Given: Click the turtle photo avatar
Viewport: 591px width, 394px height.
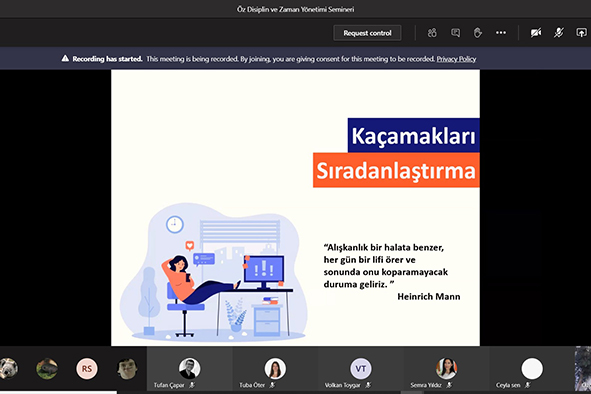Looking at the screenshot, I should click(47, 368).
